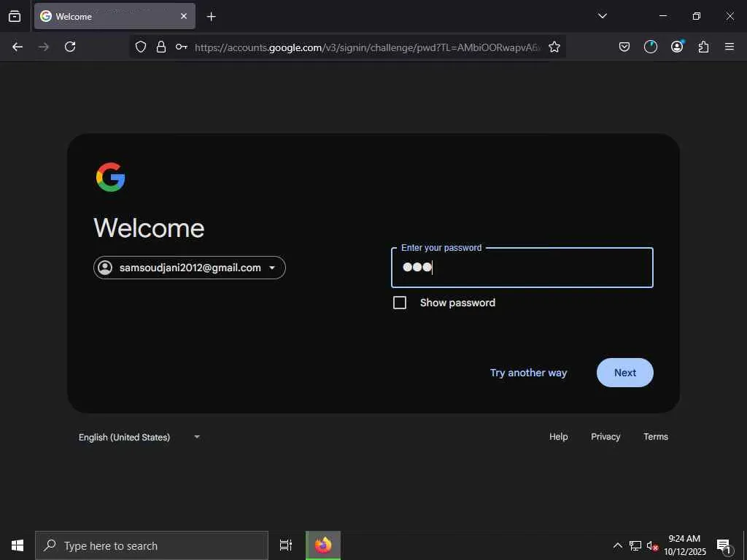Click the Google G logo
This screenshot has height=560, width=747.
click(x=111, y=177)
